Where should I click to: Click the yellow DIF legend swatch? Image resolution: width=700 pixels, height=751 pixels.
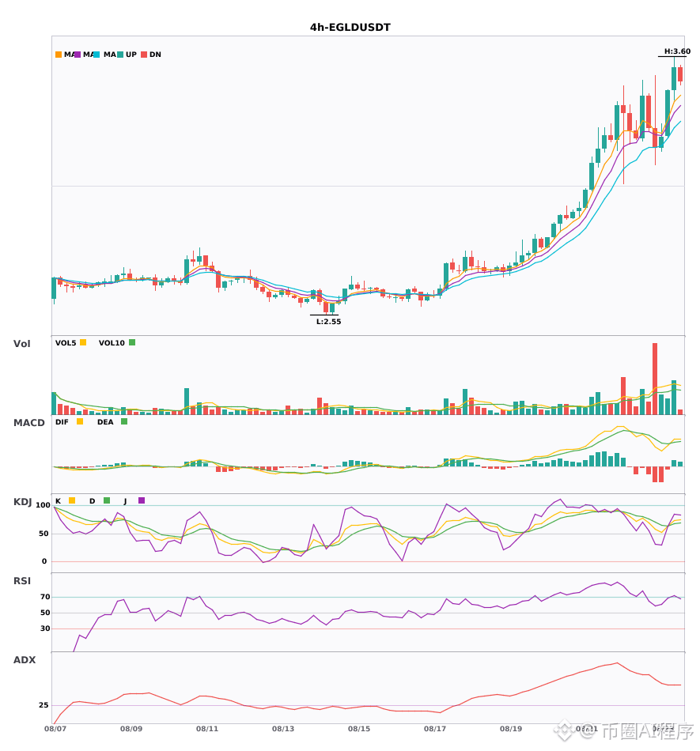(80, 421)
